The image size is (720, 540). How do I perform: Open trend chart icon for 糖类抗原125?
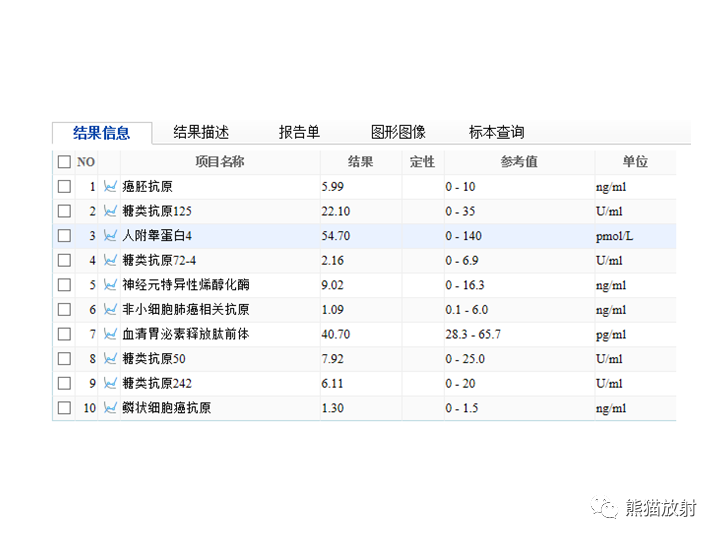click(110, 211)
